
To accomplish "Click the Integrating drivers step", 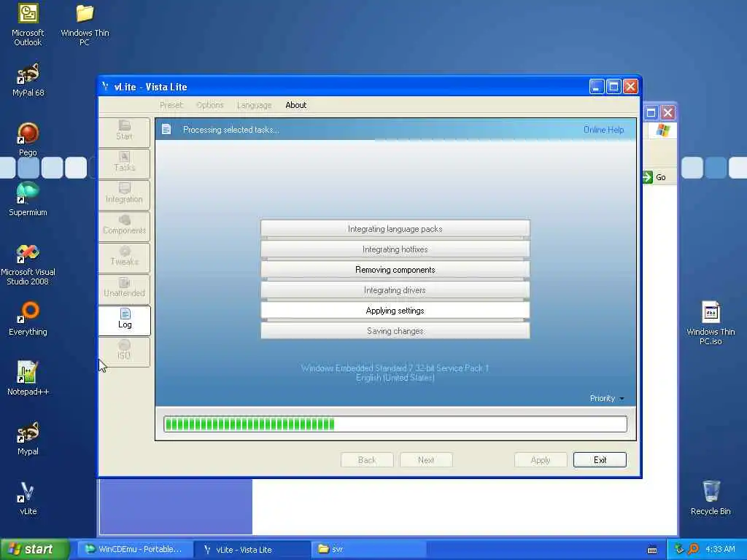I will [395, 290].
